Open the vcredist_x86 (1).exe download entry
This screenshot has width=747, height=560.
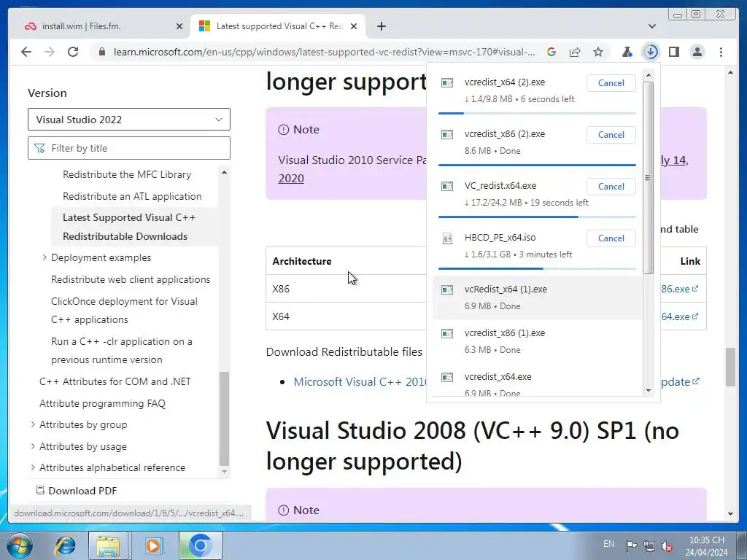point(537,341)
